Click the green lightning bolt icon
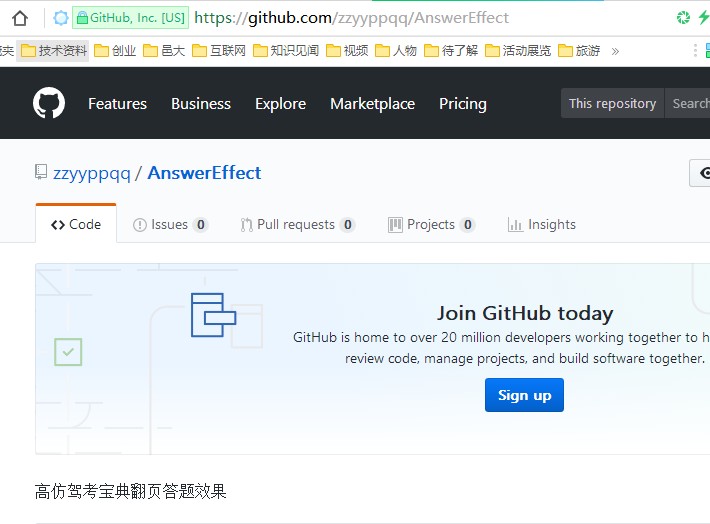This screenshot has width=710, height=524. [x=704, y=18]
